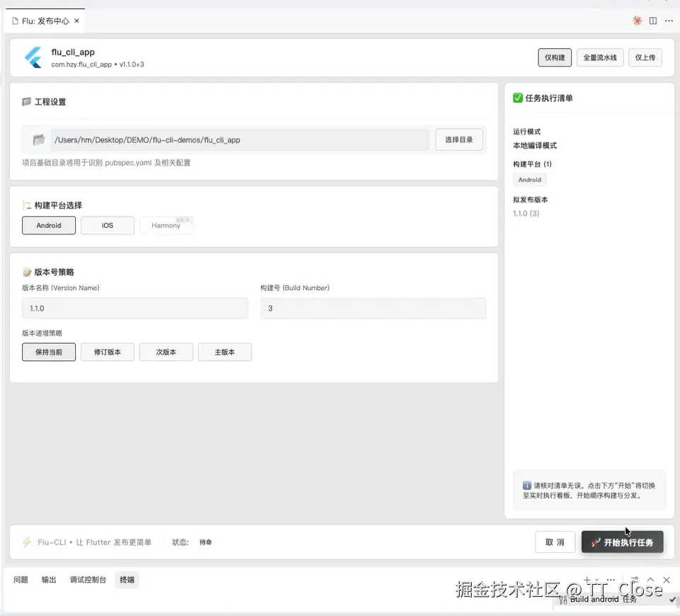The image size is (680, 616).
Task: Click the 选择目录 button
Action: pos(459,139)
